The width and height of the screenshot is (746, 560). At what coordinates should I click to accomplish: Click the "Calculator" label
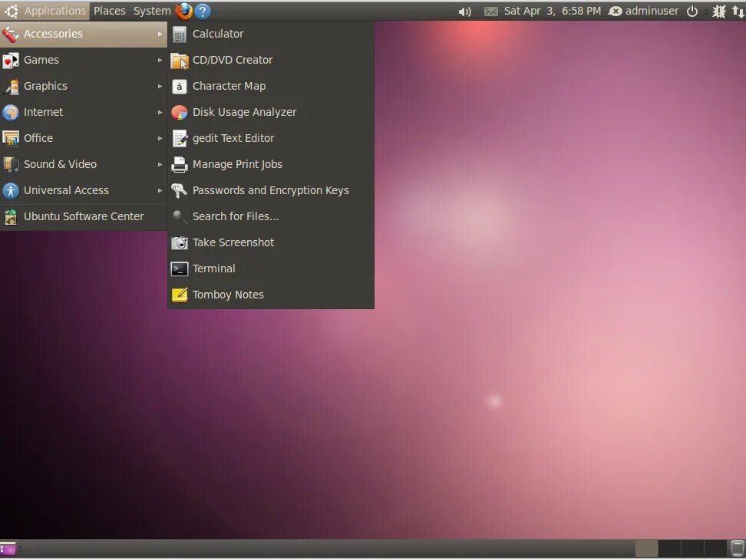coord(218,35)
